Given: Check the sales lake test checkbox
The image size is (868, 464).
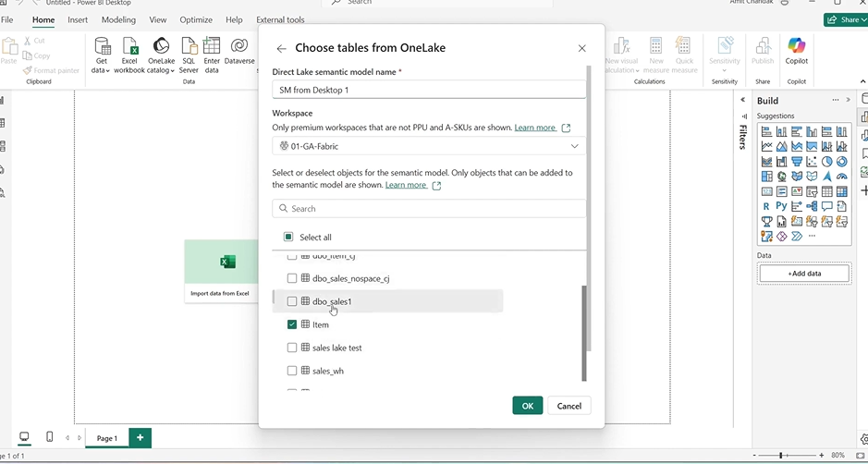Looking at the screenshot, I should point(292,348).
